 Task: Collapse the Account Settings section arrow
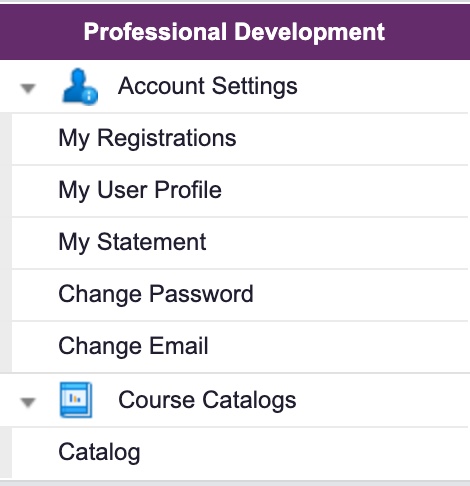tap(28, 88)
